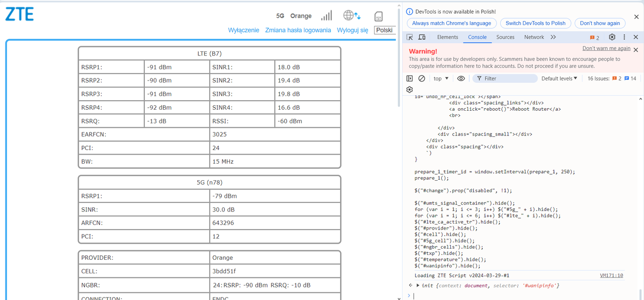
Task: Click the red Warning! heading
Action: [423, 51]
